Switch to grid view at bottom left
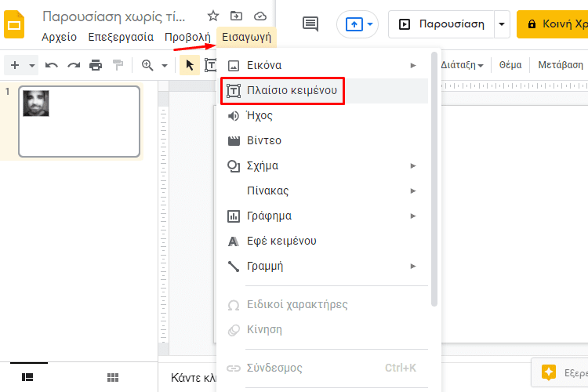 113,377
